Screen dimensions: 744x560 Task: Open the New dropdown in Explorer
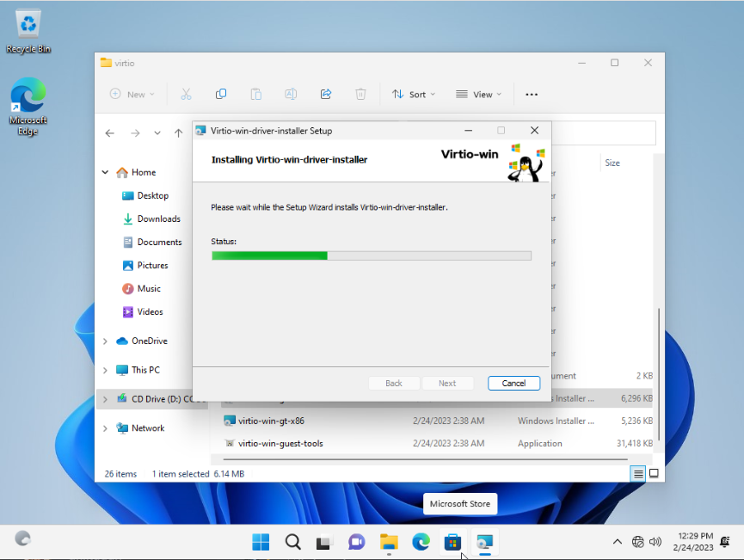[132, 94]
